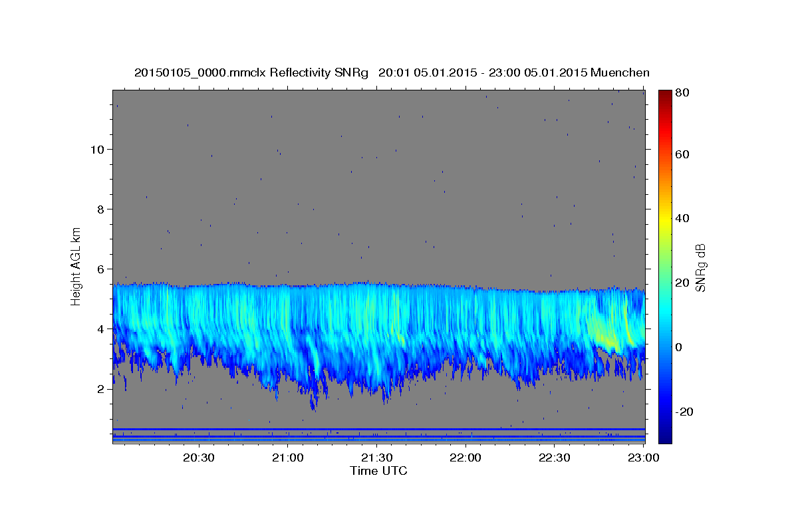The width and height of the screenshot is (798, 532).
Task: Click the 22:30 time tick label
Action: point(555,458)
